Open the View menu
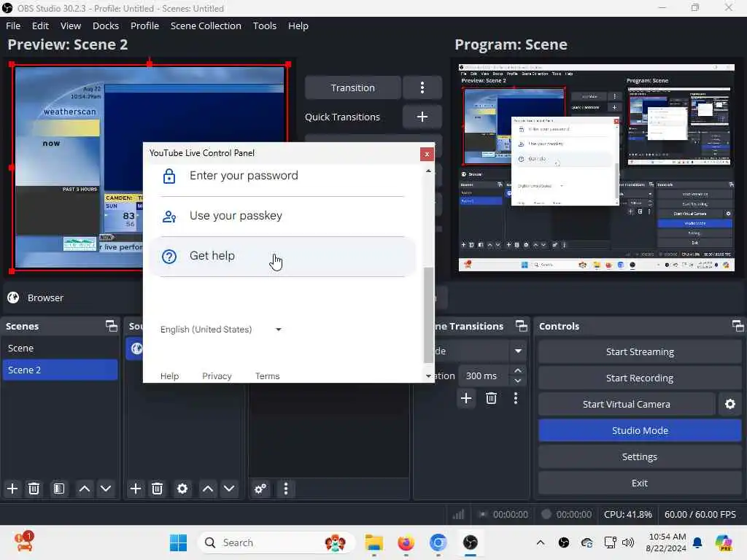747x560 pixels. [71, 26]
